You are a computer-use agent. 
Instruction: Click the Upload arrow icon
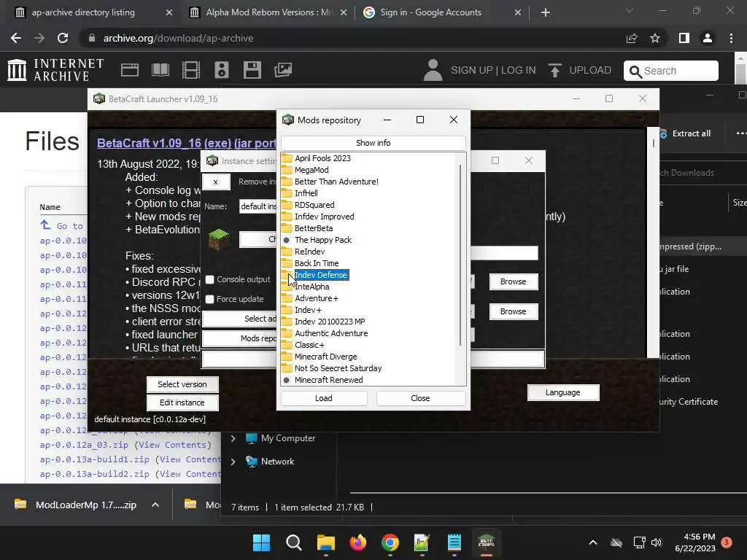554,70
